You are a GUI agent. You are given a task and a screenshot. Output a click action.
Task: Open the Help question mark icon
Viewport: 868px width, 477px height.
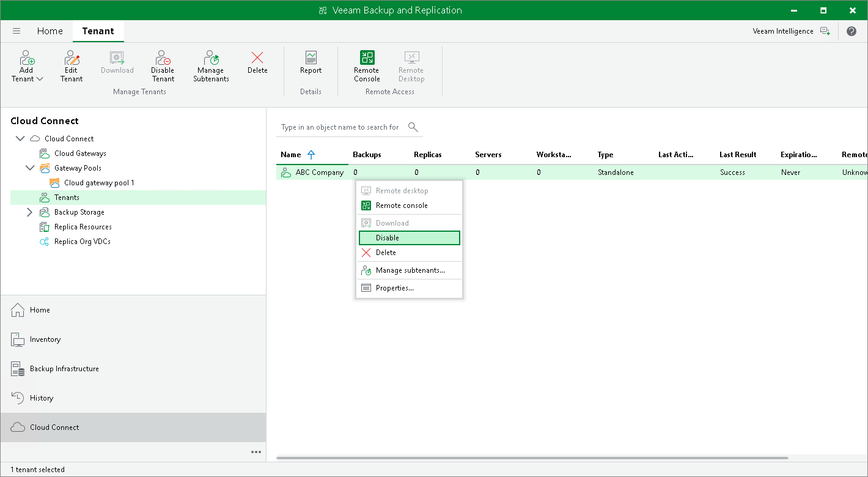coord(851,31)
